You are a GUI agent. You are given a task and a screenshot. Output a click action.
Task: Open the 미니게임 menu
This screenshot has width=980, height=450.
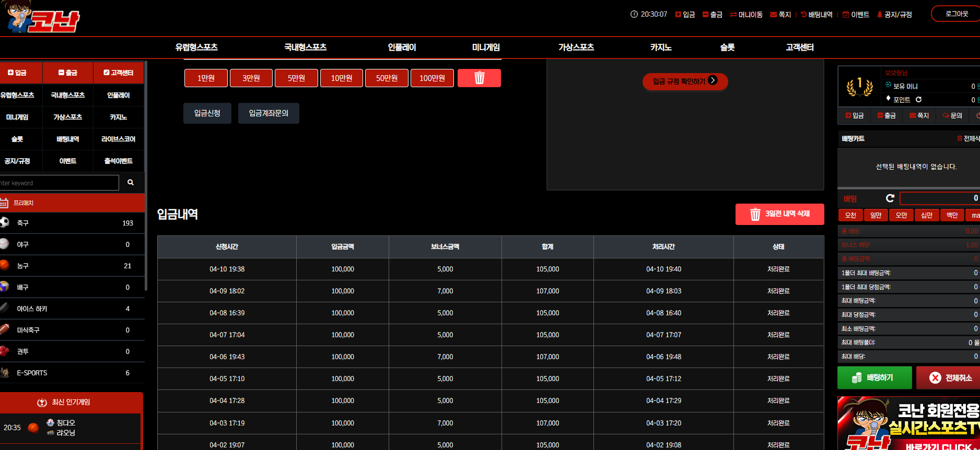486,47
